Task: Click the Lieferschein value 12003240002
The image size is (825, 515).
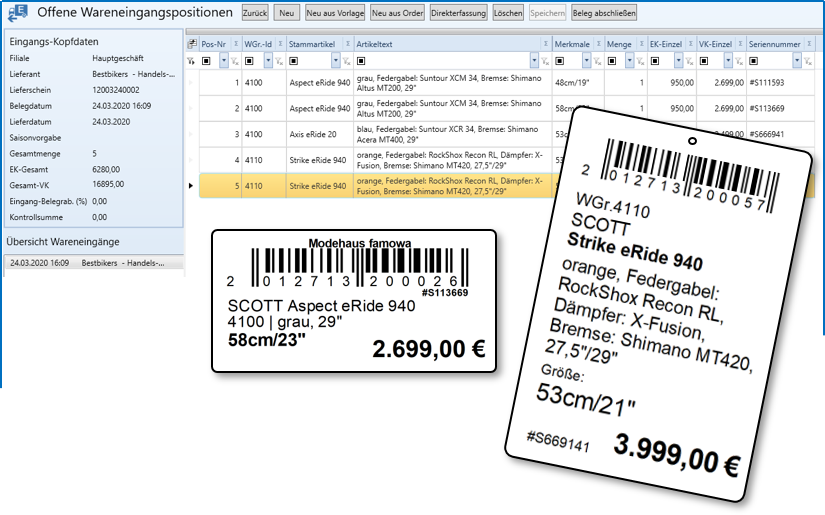Action: coord(116,90)
